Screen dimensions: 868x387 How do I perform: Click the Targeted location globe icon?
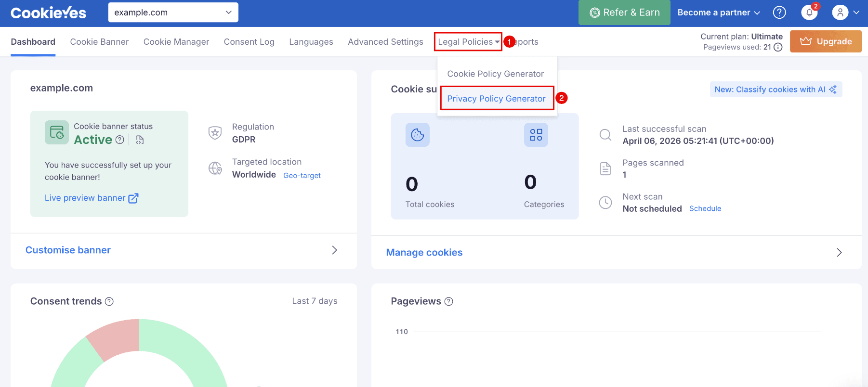pos(215,168)
